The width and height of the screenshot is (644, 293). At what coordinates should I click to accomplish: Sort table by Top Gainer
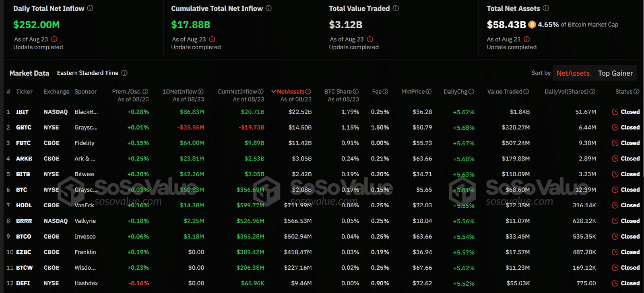(615, 73)
